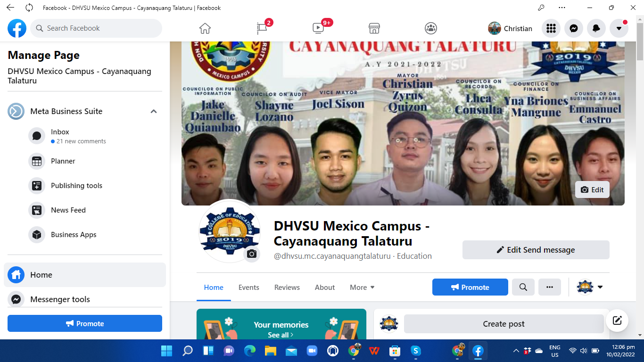Open the Widgets icon on the taskbar

208,351
